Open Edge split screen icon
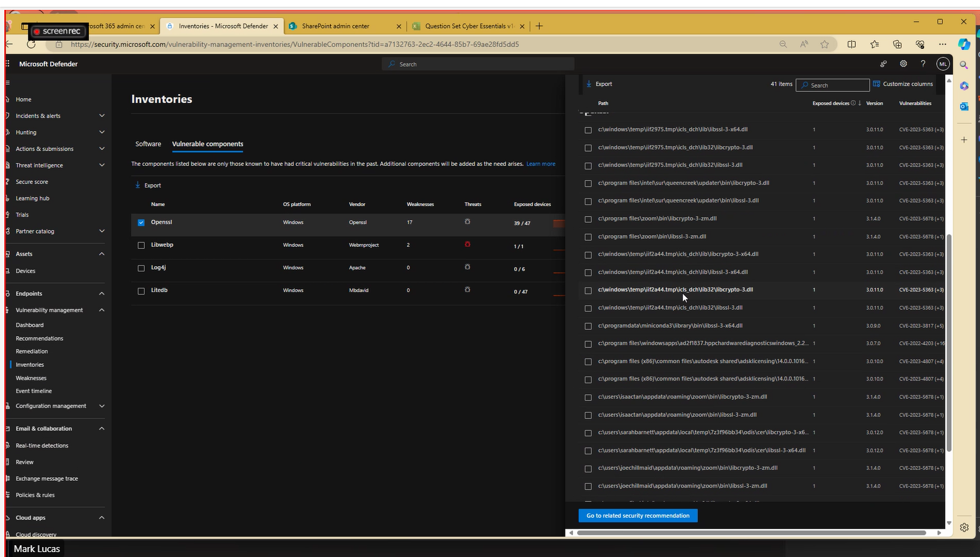Screen dimensions: 980x557 pos(852,44)
